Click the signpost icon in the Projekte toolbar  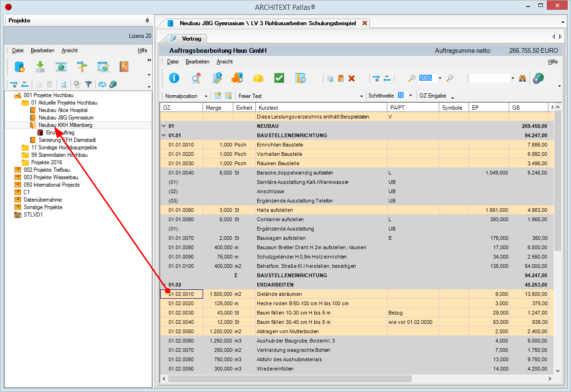pyautogui.click(x=82, y=67)
